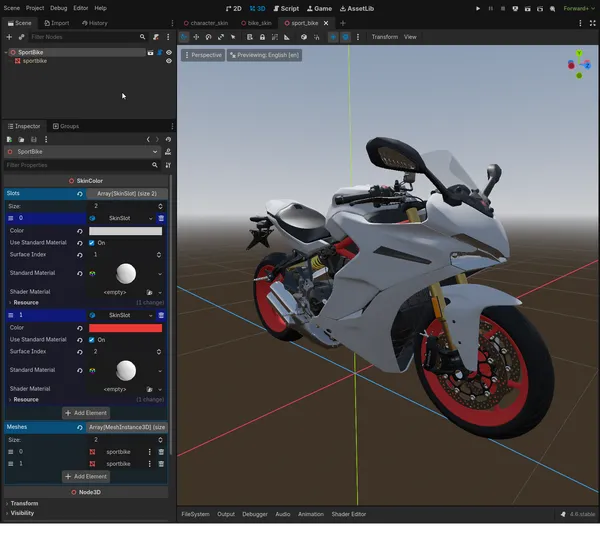Click the ruler measure tool icon
This screenshot has width=600, height=535.
coord(287,37)
